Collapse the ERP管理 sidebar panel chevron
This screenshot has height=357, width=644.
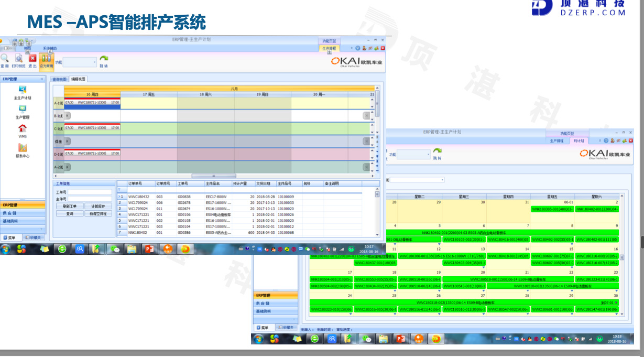[42, 79]
